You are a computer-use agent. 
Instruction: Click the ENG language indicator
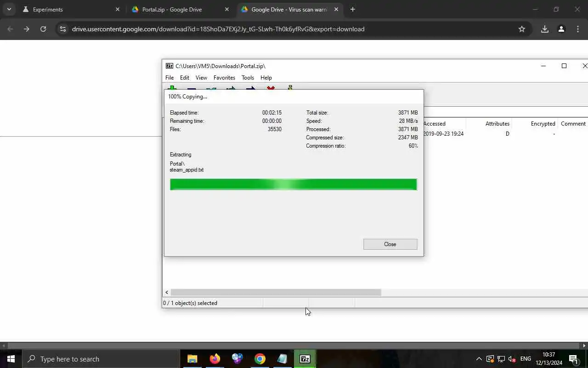pos(526,359)
